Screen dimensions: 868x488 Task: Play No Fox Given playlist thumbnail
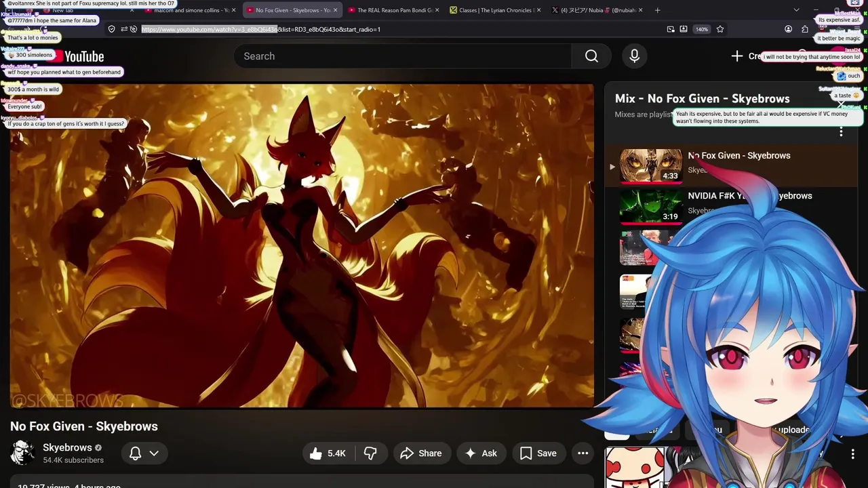coord(651,165)
